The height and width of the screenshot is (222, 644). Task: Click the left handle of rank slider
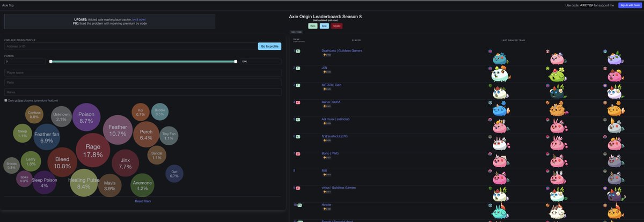point(50,61)
